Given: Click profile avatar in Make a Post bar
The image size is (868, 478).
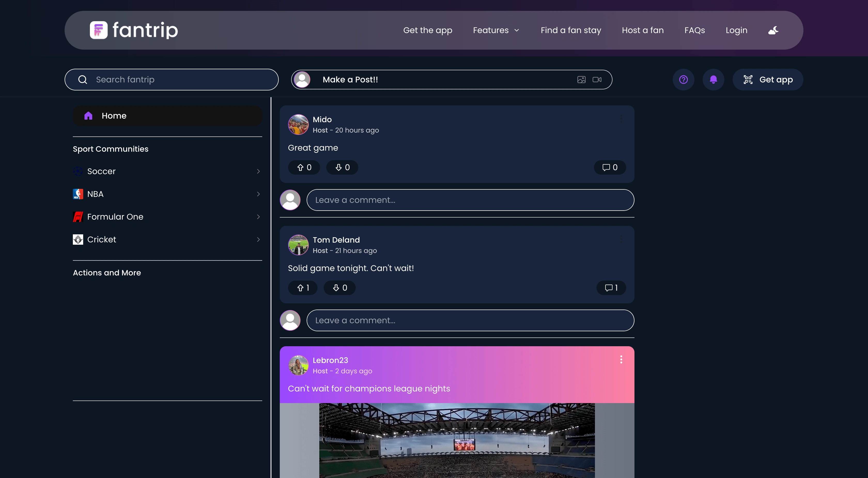Looking at the screenshot, I should click(302, 80).
